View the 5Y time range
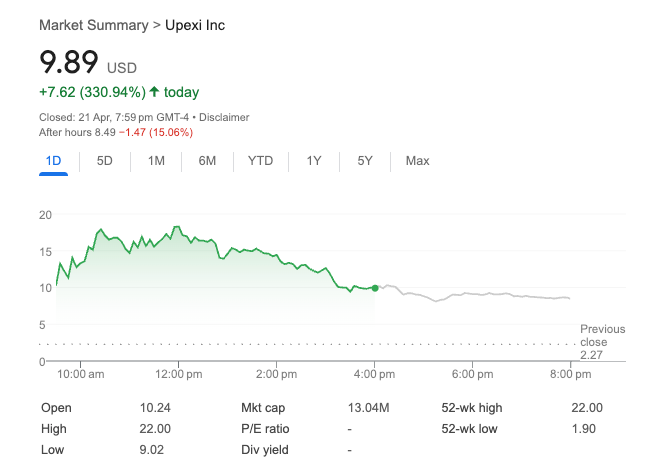The width and height of the screenshot is (651, 472). click(365, 161)
